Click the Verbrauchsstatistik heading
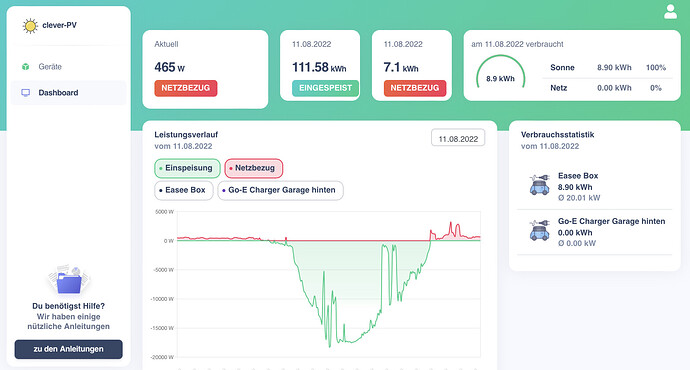Image resolution: width=690 pixels, height=370 pixels. click(x=558, y=135)
